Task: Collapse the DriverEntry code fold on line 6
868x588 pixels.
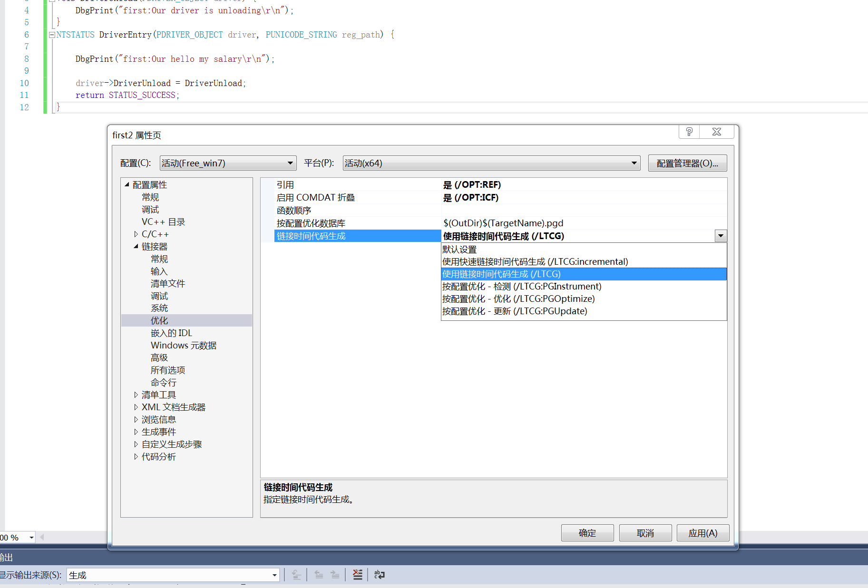Action: pos(52,34)
